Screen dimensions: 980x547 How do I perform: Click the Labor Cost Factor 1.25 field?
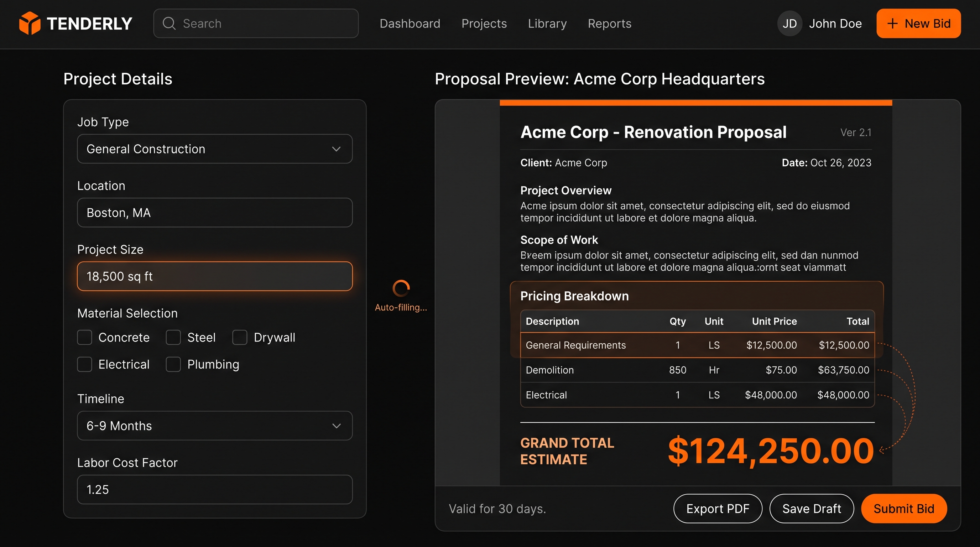pos(215,490)
